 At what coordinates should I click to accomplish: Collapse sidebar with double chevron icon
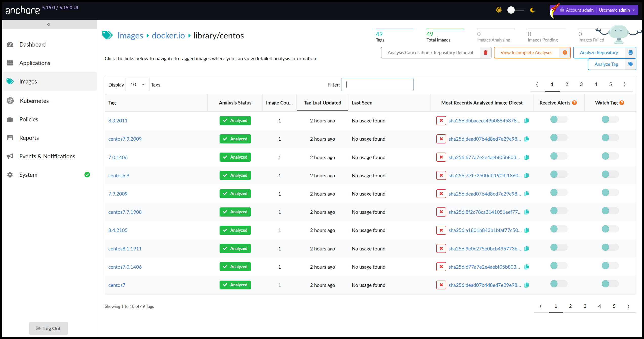pyautogui.click(x=49, y=25)
